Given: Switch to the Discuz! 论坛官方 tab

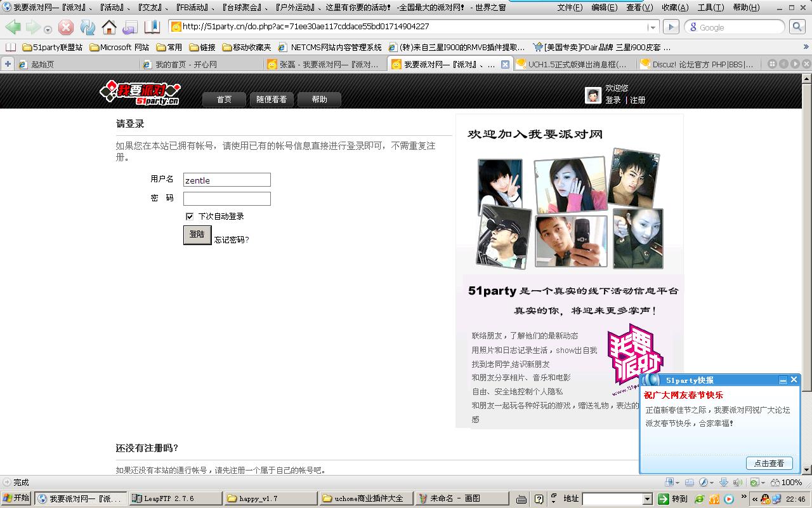Looking at the screenshot, I should pyautogui.click(x=699, y=64).
